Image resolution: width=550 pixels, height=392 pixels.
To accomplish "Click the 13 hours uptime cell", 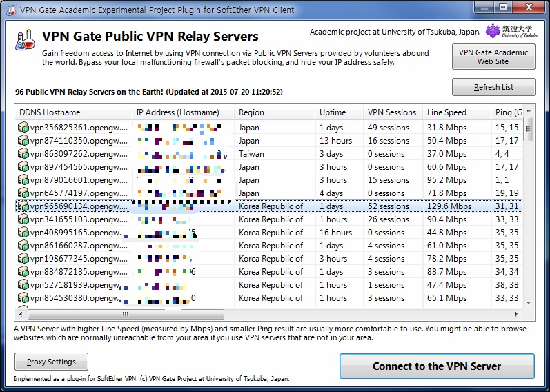I will pos(335,140).
